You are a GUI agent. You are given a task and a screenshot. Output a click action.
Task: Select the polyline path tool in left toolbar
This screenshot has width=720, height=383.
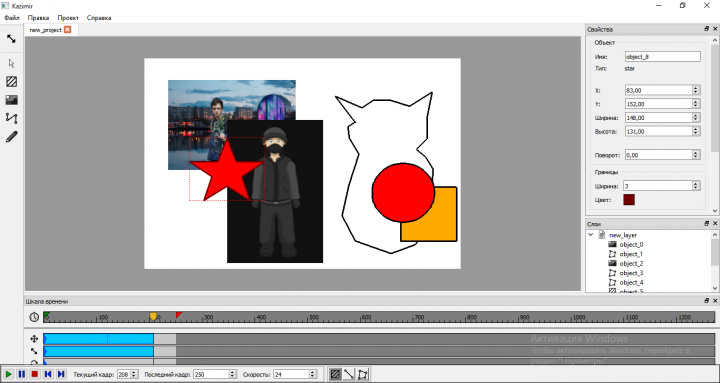coord(11,118)
